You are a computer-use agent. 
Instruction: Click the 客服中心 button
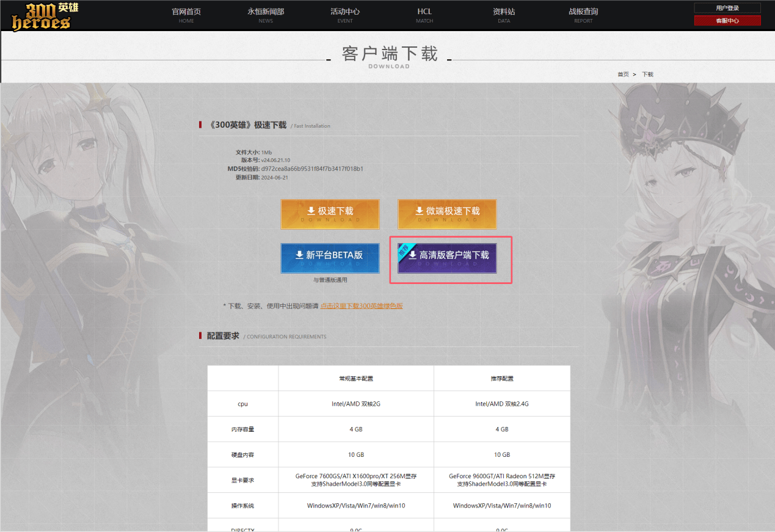(x=727, y=21)
